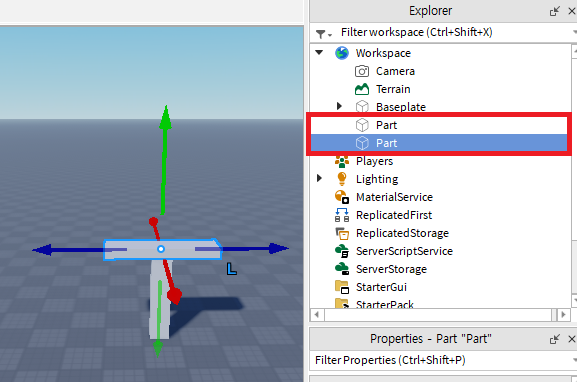Image resolution: width=577 pixels, height=382 pixels.
Task: Select MaterialService in the Explorer tree
Action: pyautogui.click(x=394, y=197)
